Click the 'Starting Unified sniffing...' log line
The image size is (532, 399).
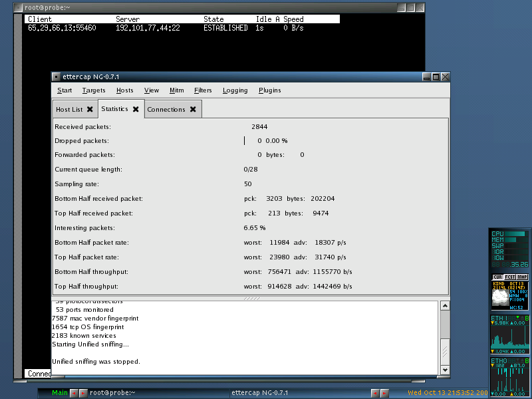tap(90, 344)
